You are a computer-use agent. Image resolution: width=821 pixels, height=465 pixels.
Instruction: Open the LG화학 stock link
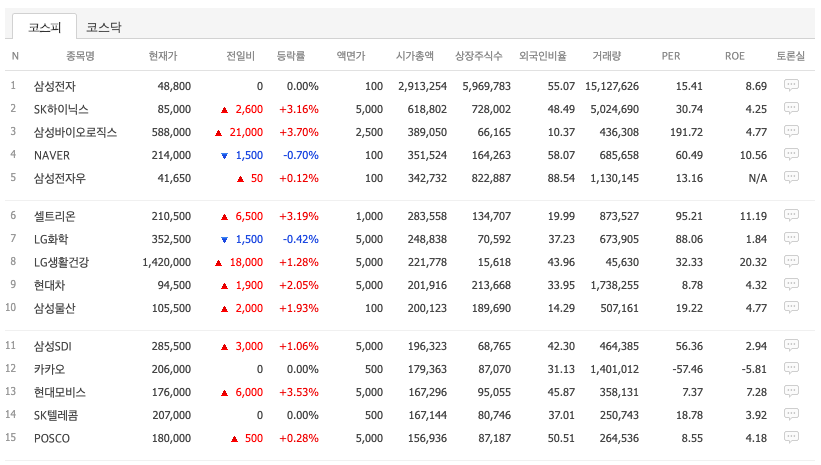click(51, 239)
